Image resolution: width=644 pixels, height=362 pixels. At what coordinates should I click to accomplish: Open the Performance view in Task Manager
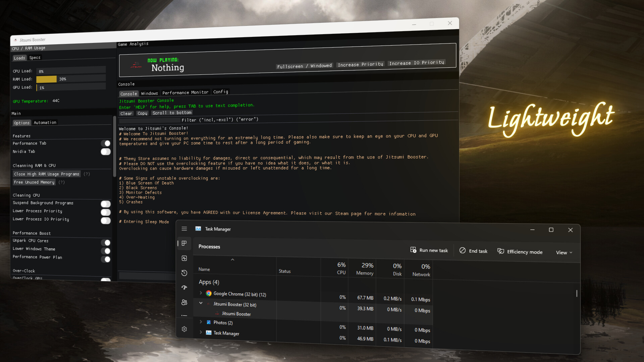pos(184,258)
